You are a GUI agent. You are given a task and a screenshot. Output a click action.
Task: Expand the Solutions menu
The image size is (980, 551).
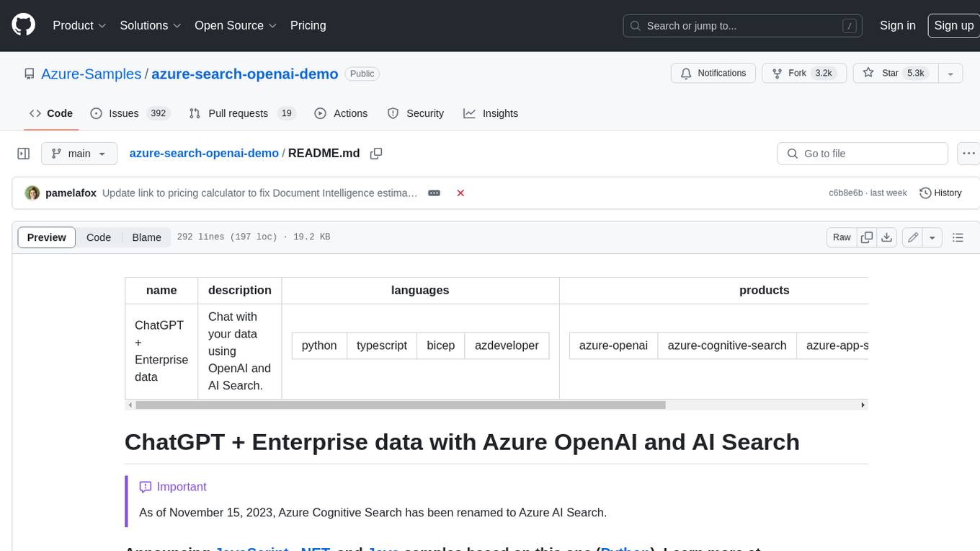[150, 25]
